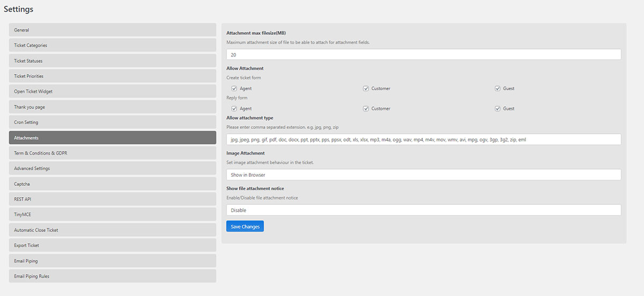Open the Automatic Close Ticket settings
644x296 pixels.
click(112, 230)
